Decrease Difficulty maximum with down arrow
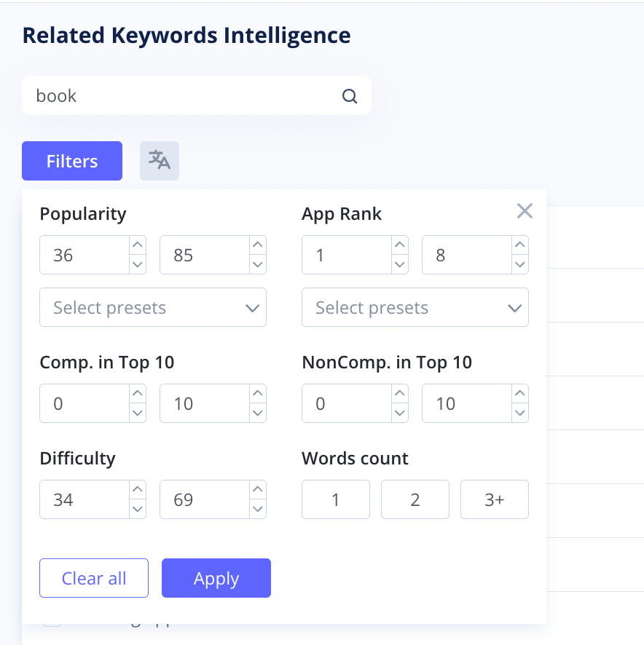644x645 pixels. pos(257,509)
